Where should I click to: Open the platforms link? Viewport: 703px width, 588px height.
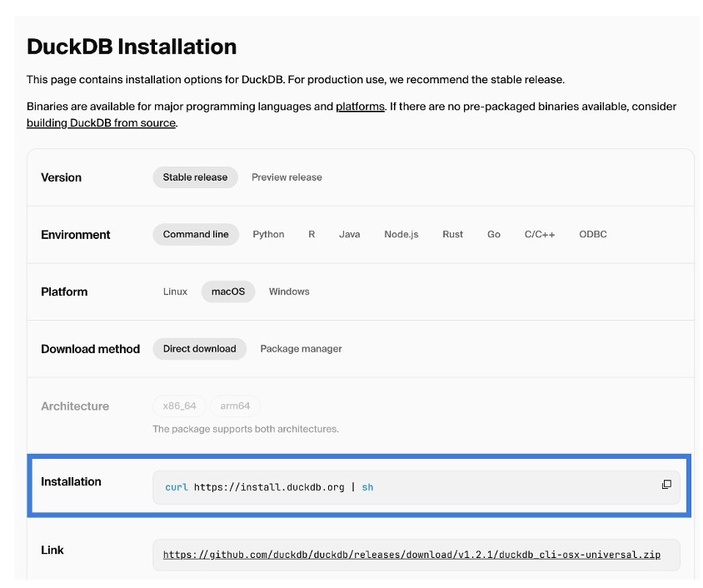pos(360,107)
